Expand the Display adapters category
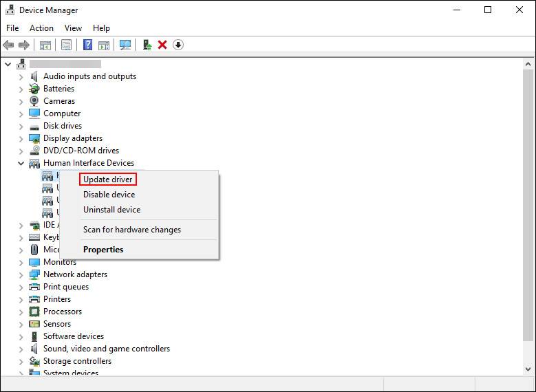The height and width of the screenshot is (392, 536). (x=21, y=139)
